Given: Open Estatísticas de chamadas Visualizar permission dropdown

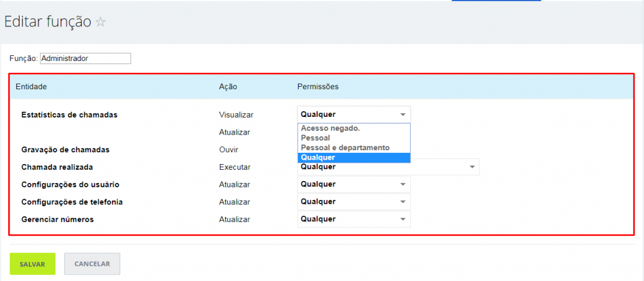Looking at the screenshot, I should coord(353,114).
